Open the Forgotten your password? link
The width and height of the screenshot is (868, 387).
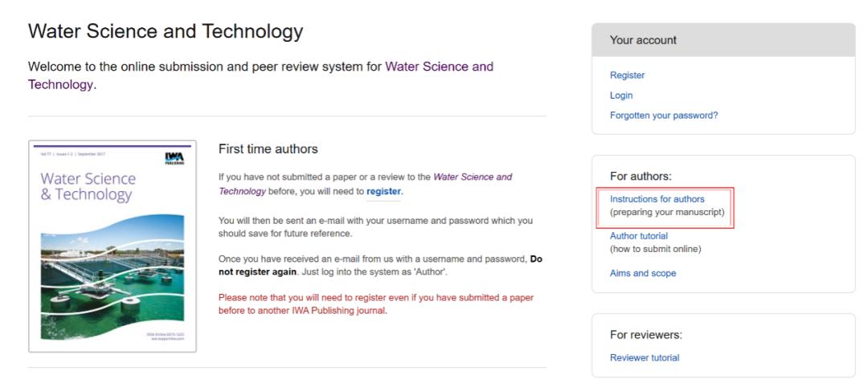664,116
